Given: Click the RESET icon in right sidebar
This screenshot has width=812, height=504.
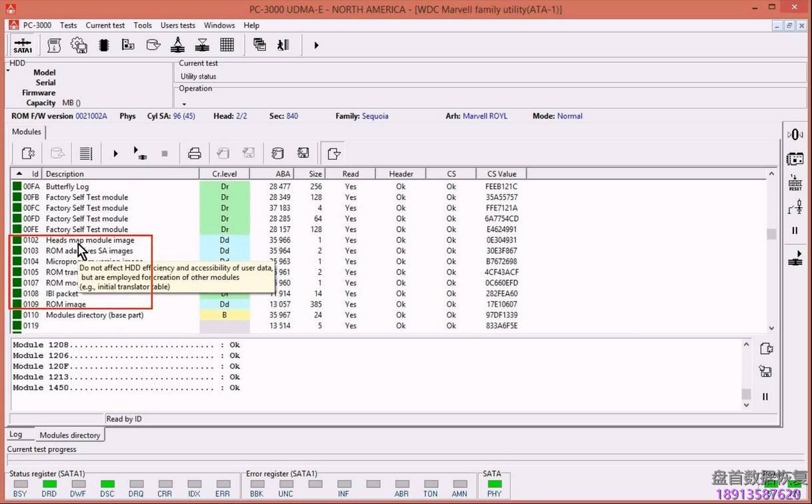Looking at the screenshot, I should pyautogui.click(x=795, y=183).
